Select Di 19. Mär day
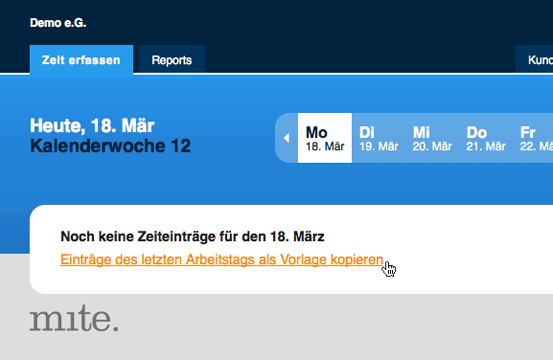 point(378,138)
